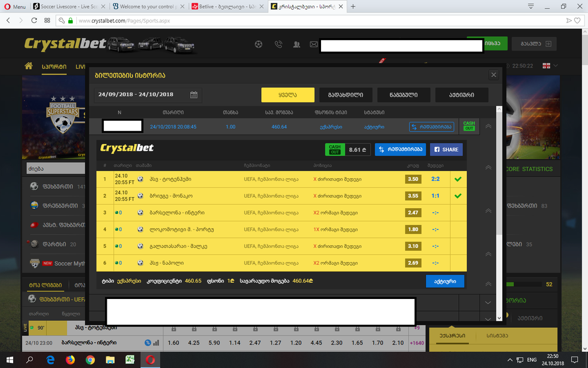Click the darts category in left sidebar
The width and height of the screenshot is (588, 368).
tap(55, 244)
